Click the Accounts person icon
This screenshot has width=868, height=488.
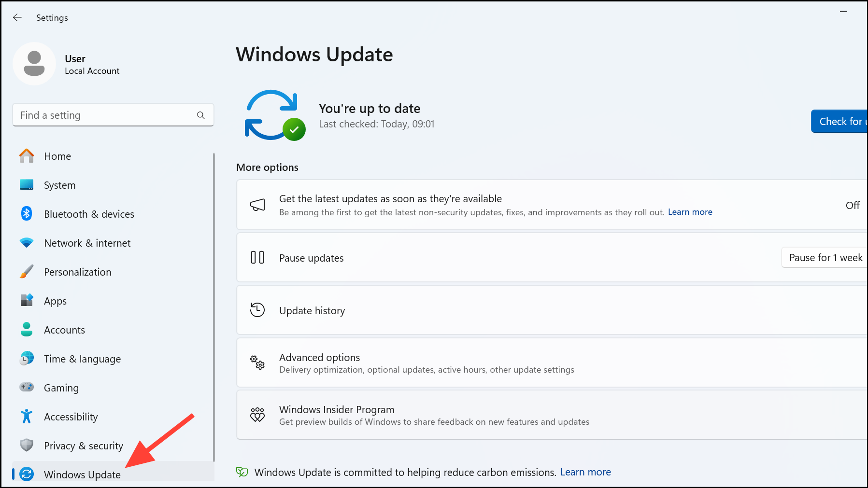(27, 330)
